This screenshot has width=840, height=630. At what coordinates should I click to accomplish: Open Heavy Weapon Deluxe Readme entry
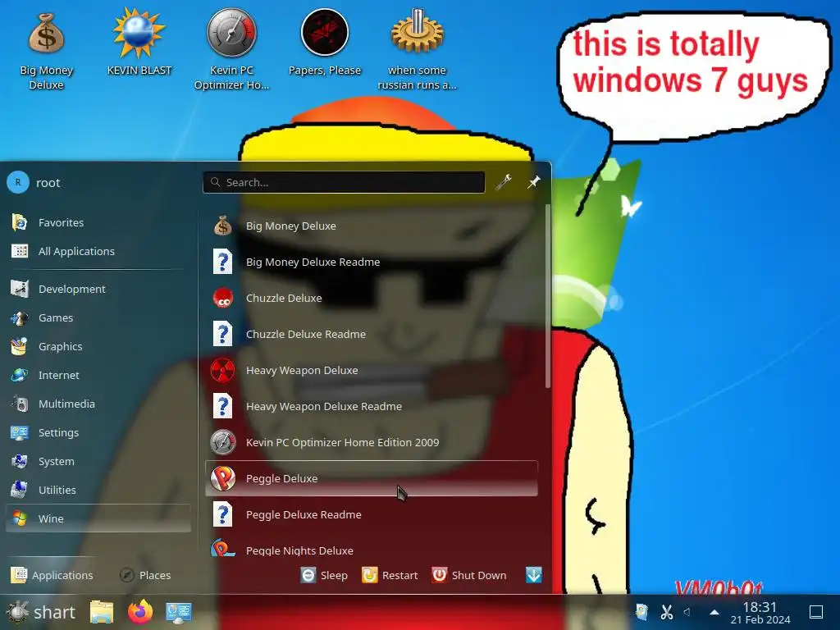(x=372, y=406)
